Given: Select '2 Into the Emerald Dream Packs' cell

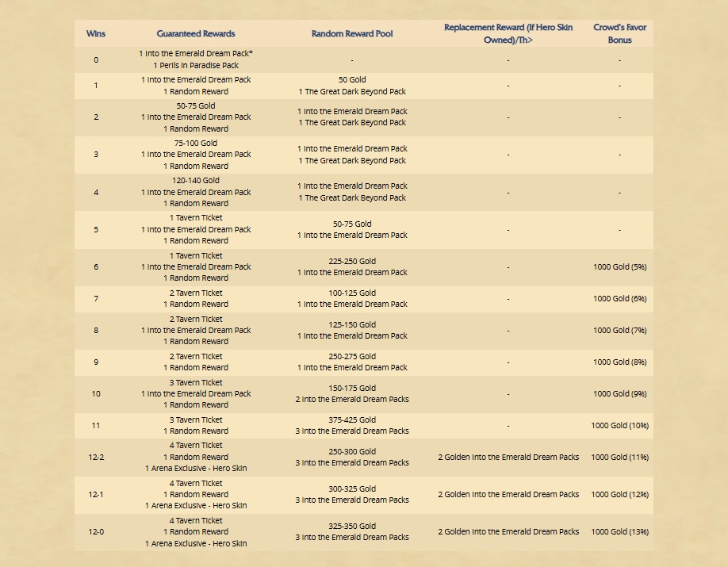Looking at the screenshot, I should point(352,399).
